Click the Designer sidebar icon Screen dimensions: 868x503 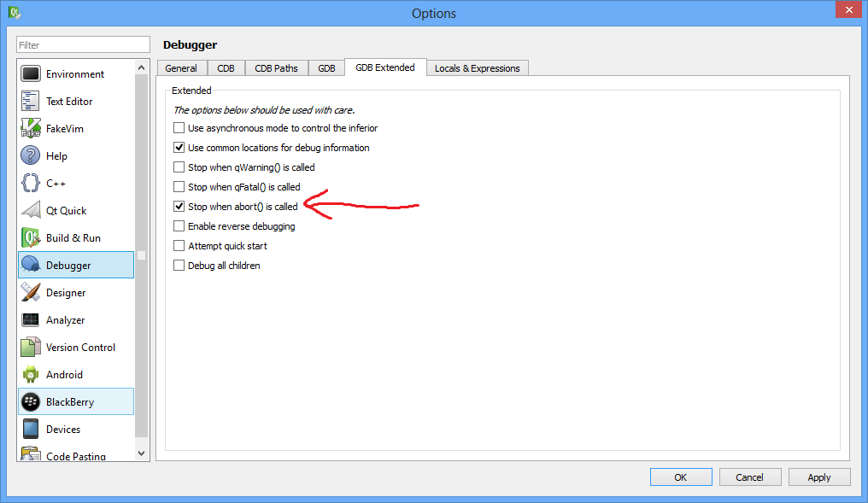point(28,292)
